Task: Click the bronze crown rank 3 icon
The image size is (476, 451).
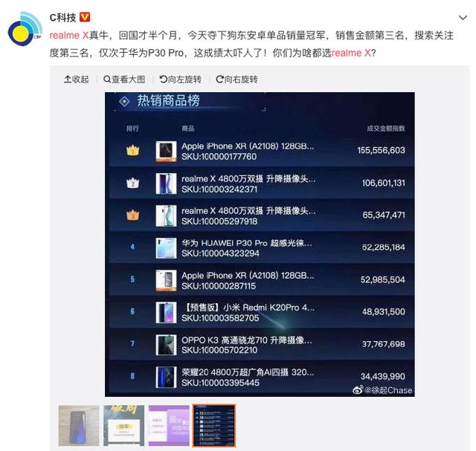Action: 132,215
